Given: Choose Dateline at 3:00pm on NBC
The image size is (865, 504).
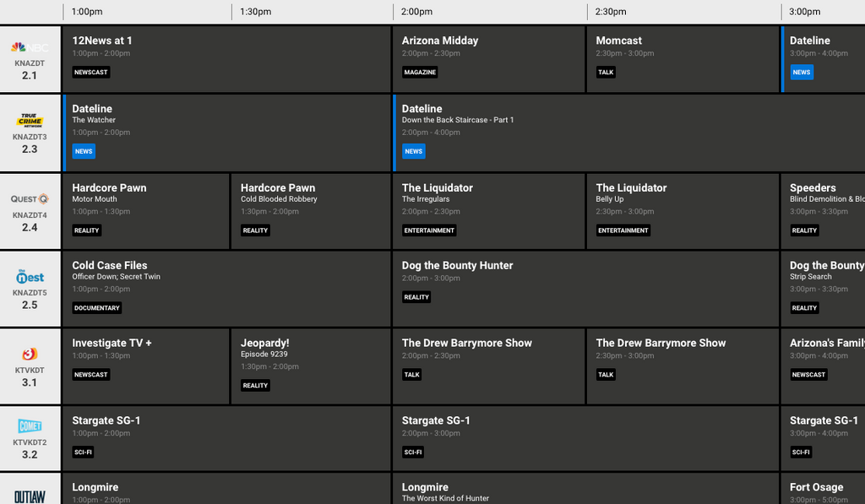Looking at the screenshot, I should (x=823, y=59).
